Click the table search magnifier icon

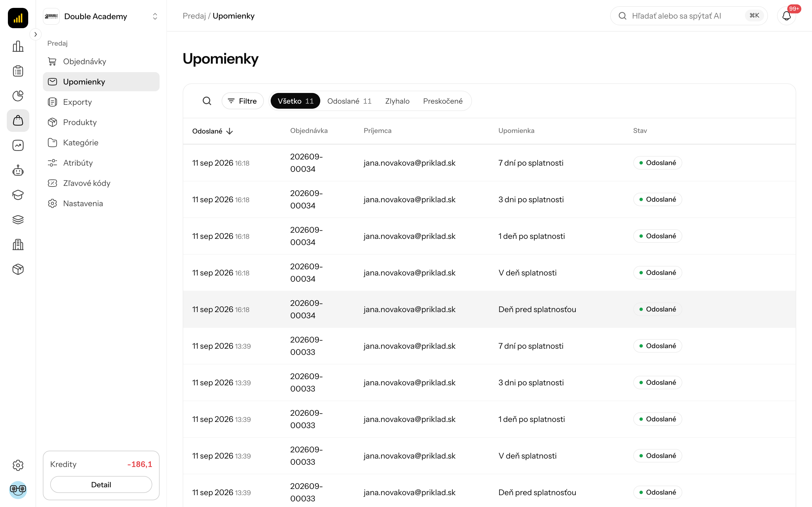click(207, 101)
